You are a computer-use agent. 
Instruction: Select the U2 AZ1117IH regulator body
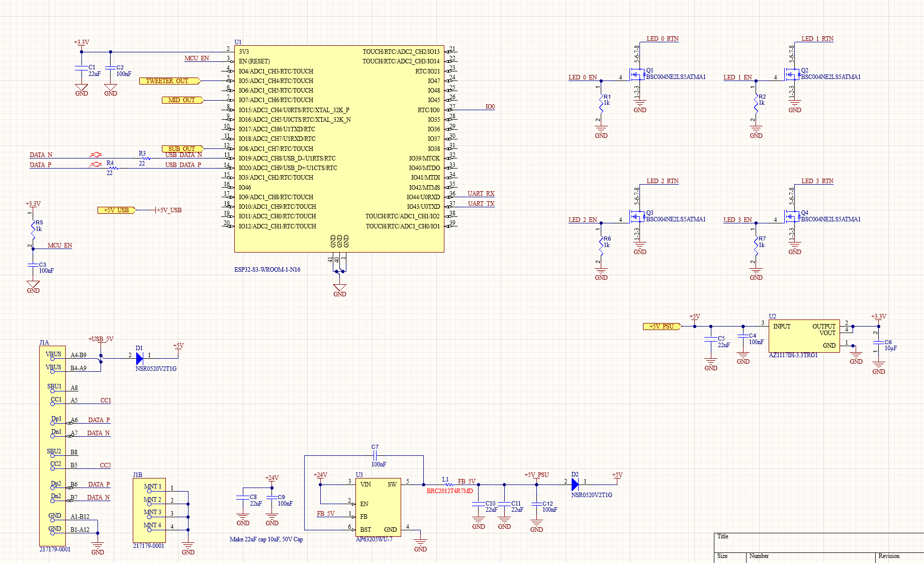tap(804, 336)
